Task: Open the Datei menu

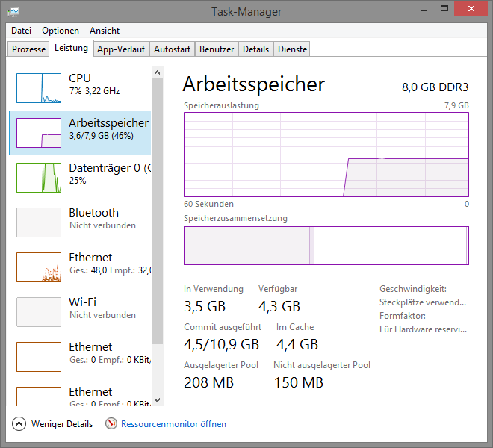Action: point(22,31)
